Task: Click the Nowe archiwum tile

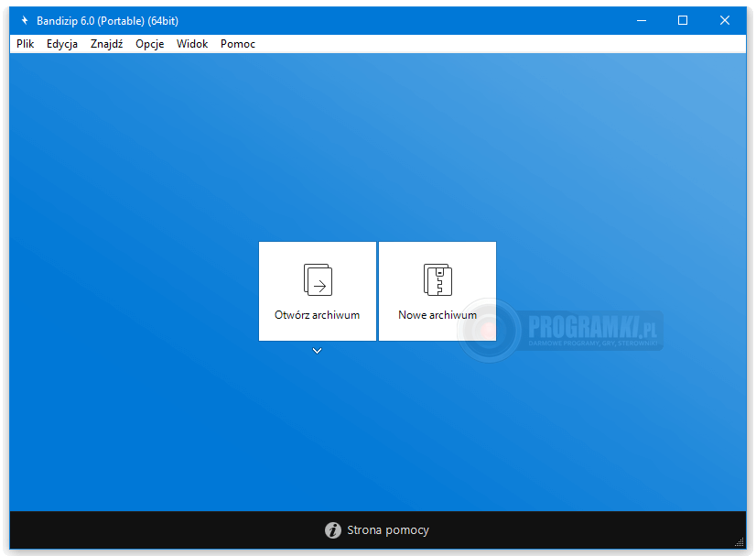Action: pos(437,291)
